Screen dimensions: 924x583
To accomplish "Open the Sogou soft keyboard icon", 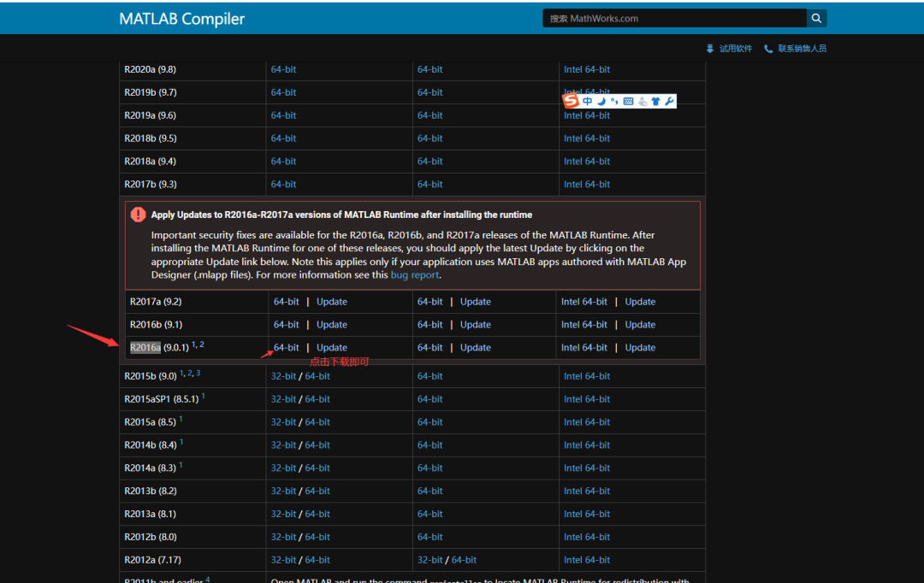I will (628, 101).
